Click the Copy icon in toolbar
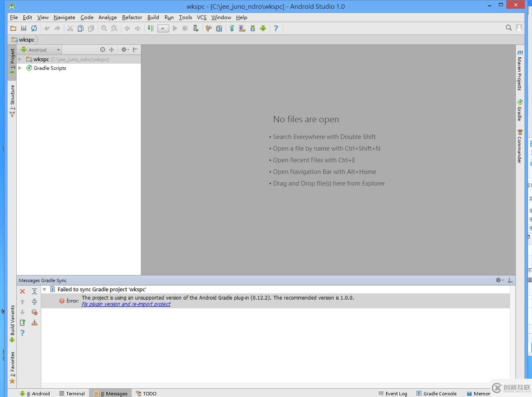532x397 pixels. 81,28
